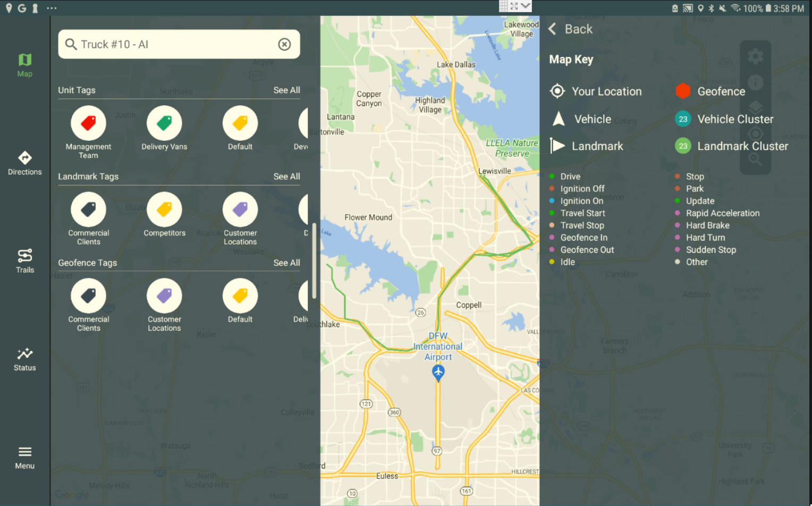Clear the Truck #10 search field

(284, 44)
